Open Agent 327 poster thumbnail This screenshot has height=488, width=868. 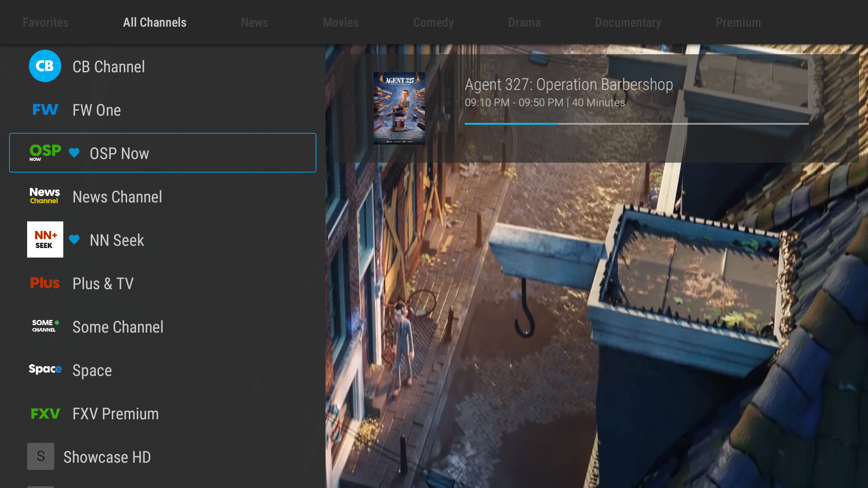point(399,108)
